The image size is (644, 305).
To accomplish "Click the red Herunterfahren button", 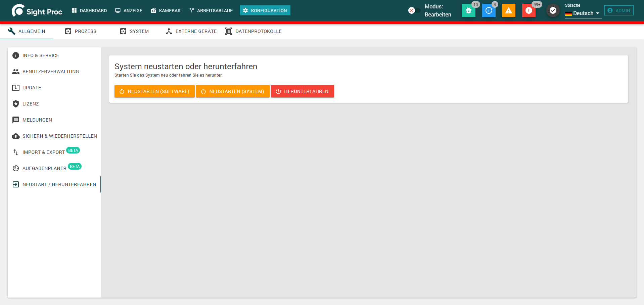I will [x=302, y=91].
